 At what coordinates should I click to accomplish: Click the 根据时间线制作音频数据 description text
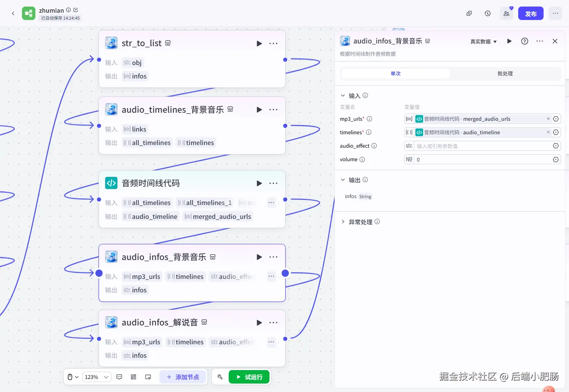pyautogui.click(x=368, y=54)
